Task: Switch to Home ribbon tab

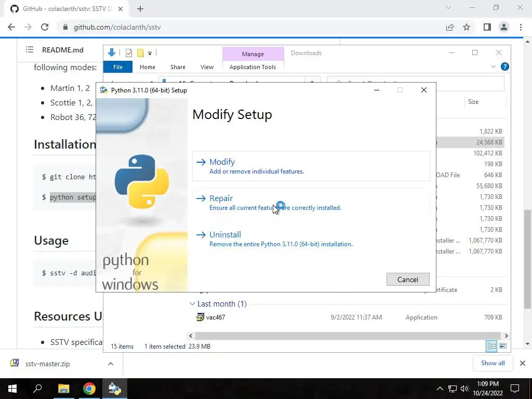Action: tap(147, 67)
